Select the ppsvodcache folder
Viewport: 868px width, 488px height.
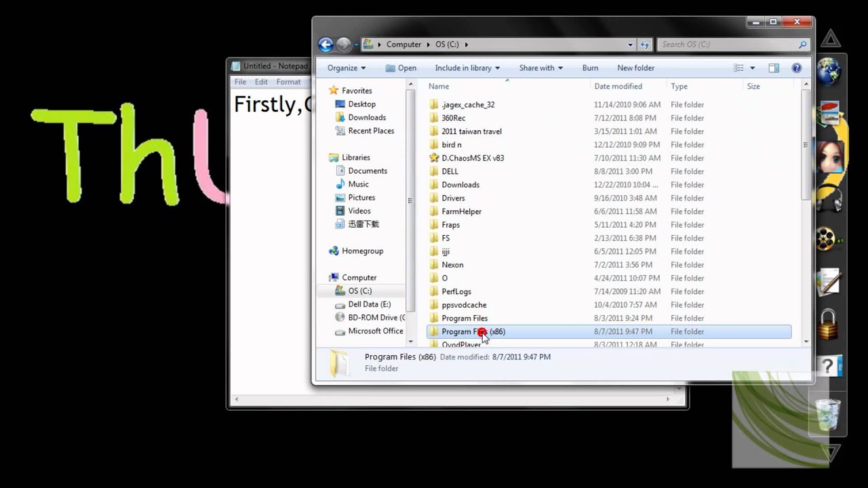(464, 305)
